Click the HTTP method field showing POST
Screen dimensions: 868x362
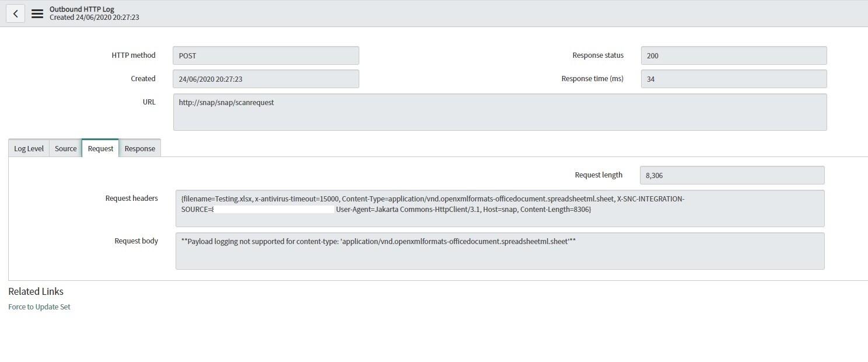click(x=266, y=55)
